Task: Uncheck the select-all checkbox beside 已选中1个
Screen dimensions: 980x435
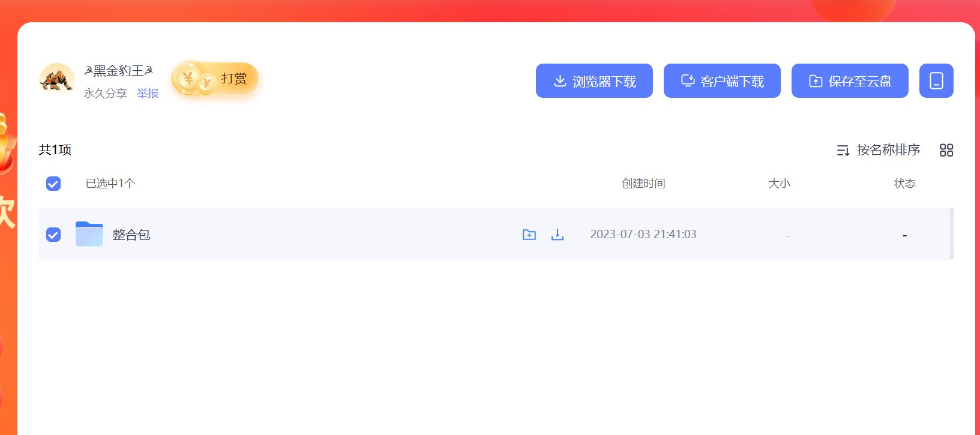Action: click(53, 184)
